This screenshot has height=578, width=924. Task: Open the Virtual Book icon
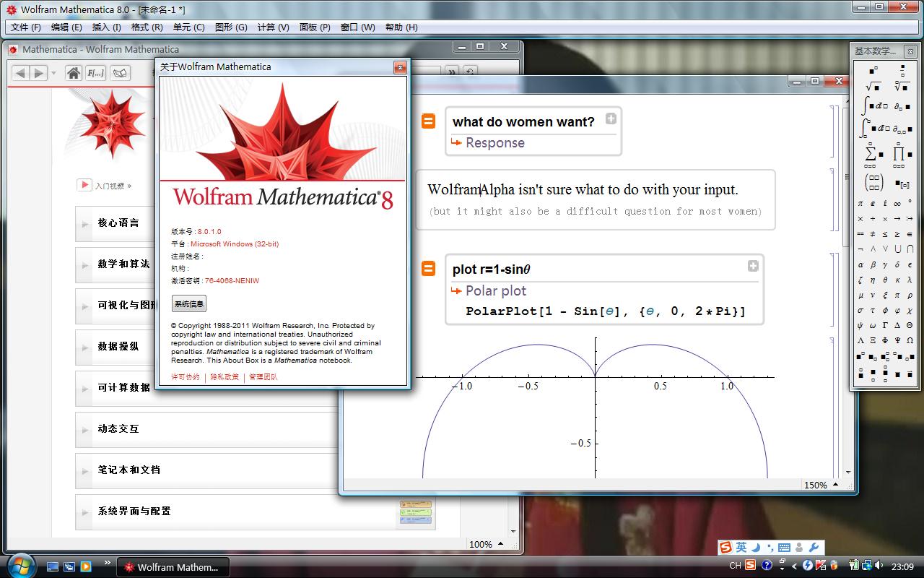tap(119, 73)
